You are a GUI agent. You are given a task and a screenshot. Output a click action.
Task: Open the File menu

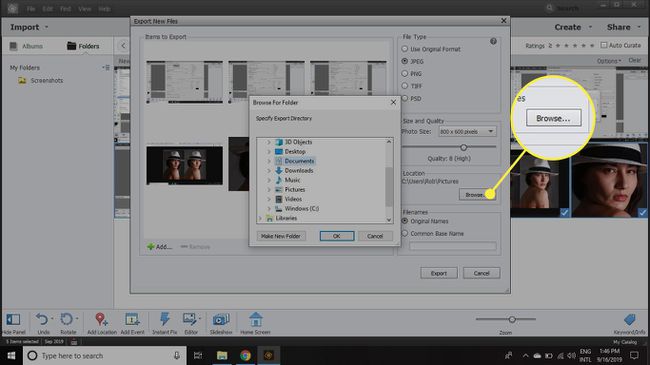(x=31, y=9)
